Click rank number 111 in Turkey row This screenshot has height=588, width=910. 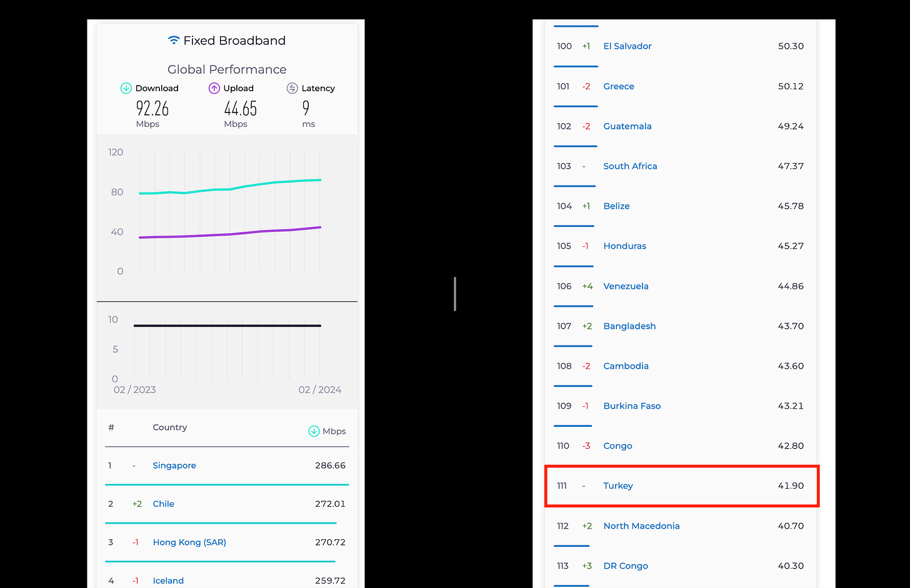562,486
